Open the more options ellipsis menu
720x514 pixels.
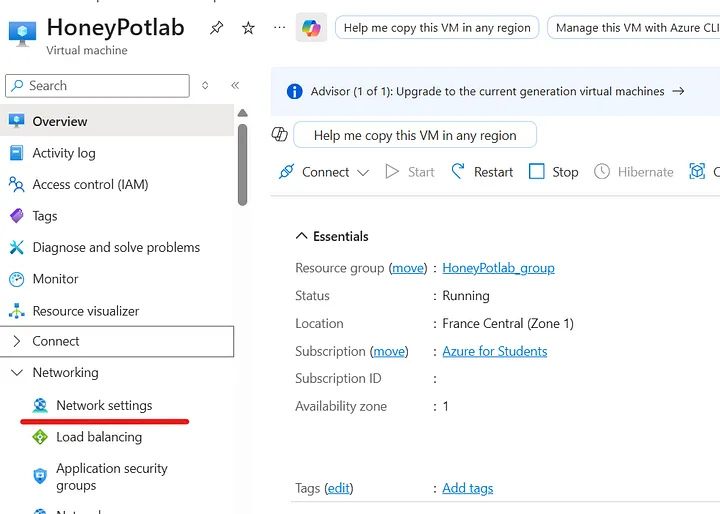click(279, 28)
